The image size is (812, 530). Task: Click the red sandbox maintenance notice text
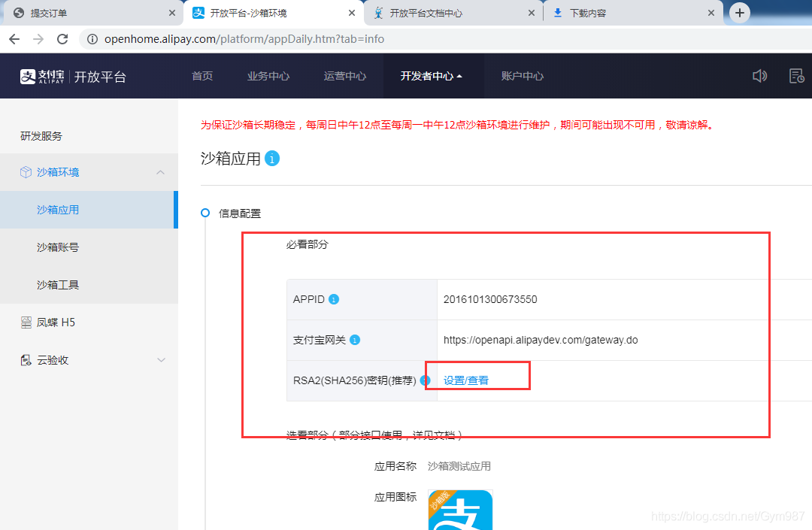459,125
